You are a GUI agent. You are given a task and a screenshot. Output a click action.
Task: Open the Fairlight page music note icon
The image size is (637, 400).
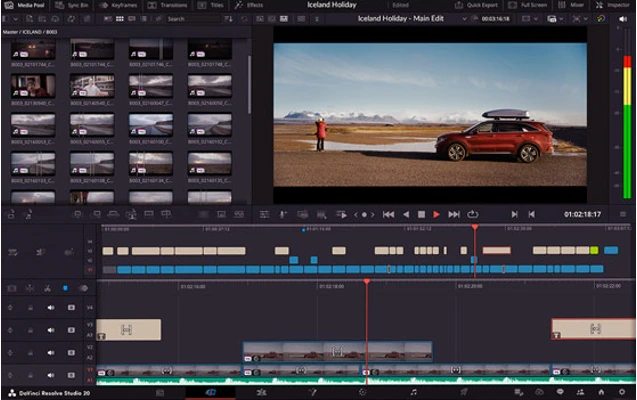coord(413,392)
